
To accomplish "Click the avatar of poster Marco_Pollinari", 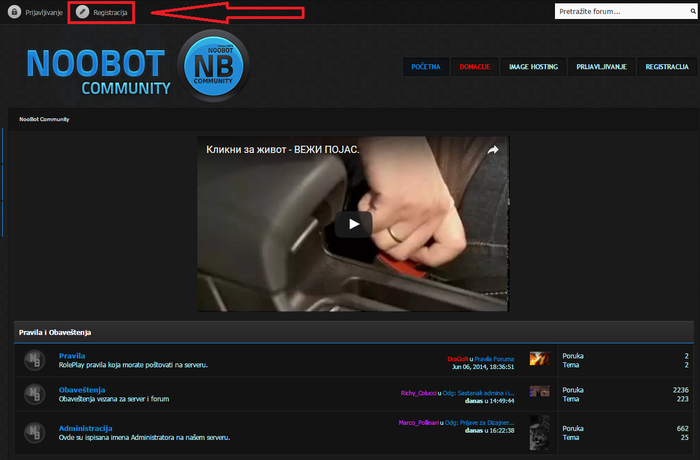I will 539,432.
